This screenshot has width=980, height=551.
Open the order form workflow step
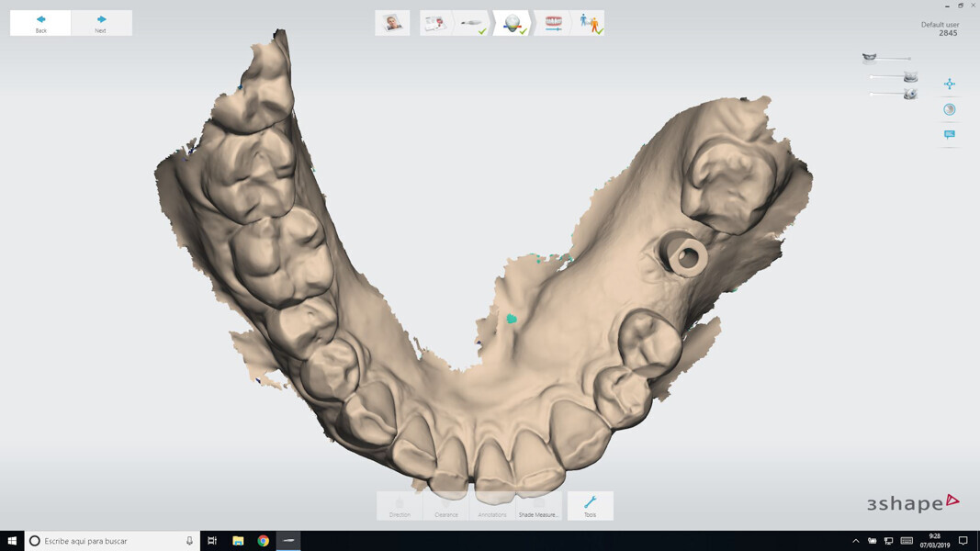(434, 23)
